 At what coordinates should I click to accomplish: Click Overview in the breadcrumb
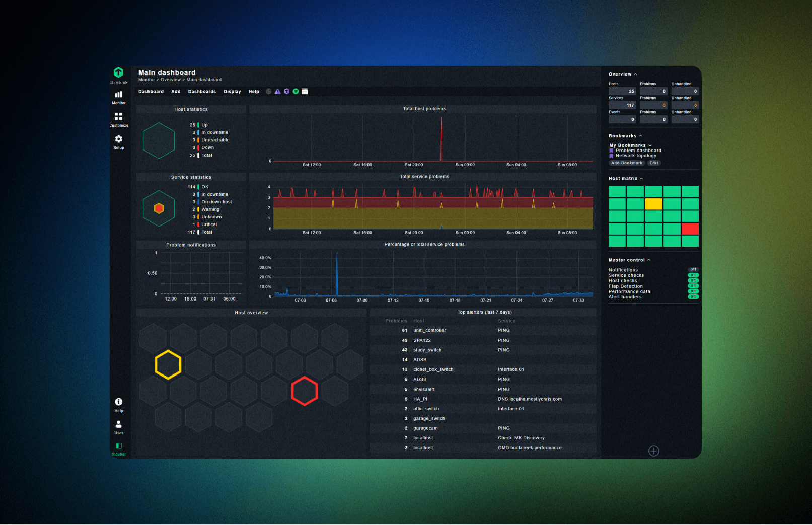point(170,80)
